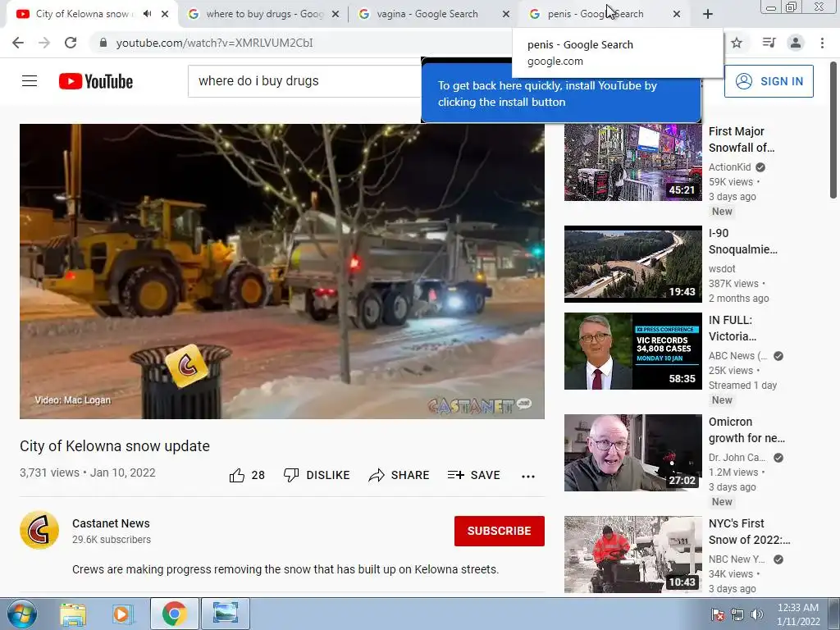This screenshot has height=630, width=840.
Task: Click address bar URL youtube.com/watch
Action: click(214, 43)
